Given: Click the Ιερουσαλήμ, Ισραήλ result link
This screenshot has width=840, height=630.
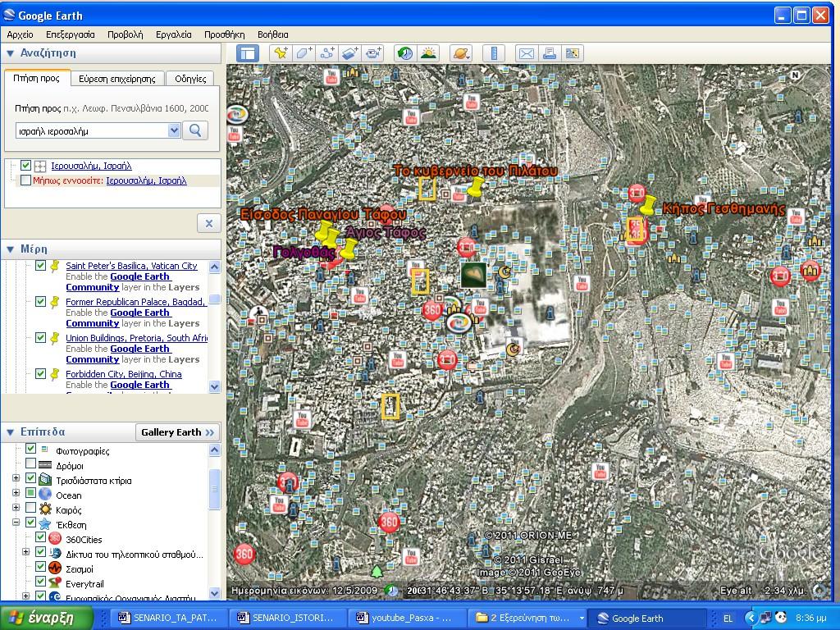Looking at the screenshot, I should point(91,166).
